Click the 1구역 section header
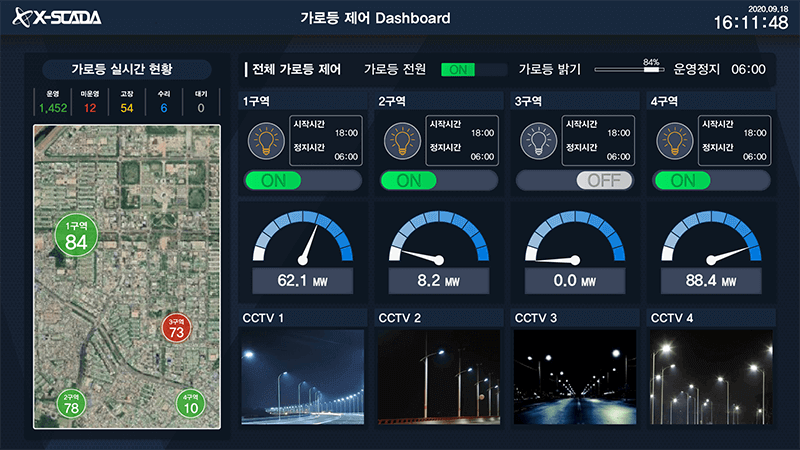 [303, 101]
